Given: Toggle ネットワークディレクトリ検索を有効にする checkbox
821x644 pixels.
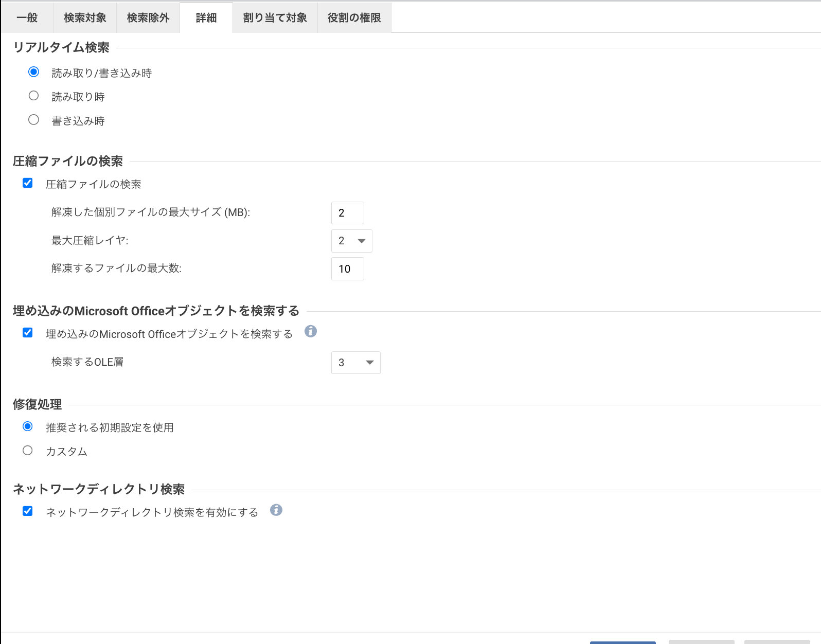Looking at the screenshot, I should pyautogui.click(x=28, y=511).
